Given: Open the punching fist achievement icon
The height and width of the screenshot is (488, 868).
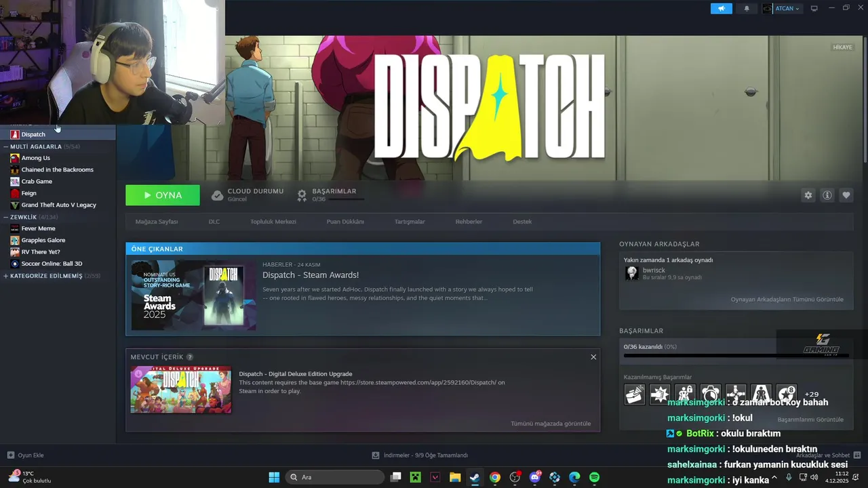Looking at the screenshot, I should 660,394.
